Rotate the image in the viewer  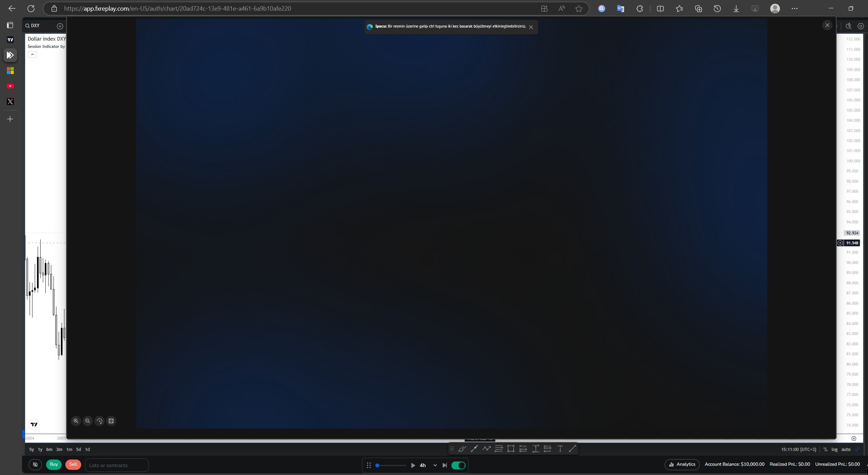click(99, 421)
